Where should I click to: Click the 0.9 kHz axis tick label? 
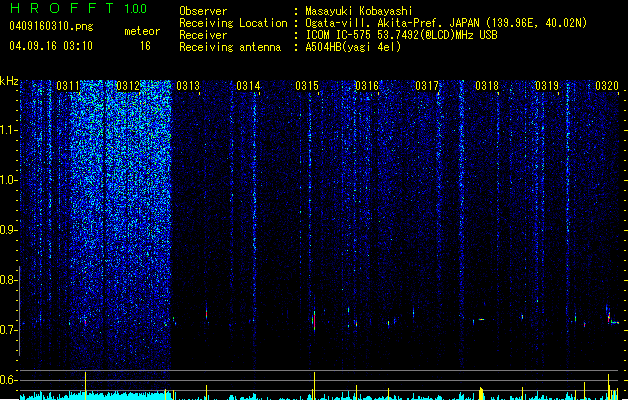pyautogui.click(x=8, y=230)
